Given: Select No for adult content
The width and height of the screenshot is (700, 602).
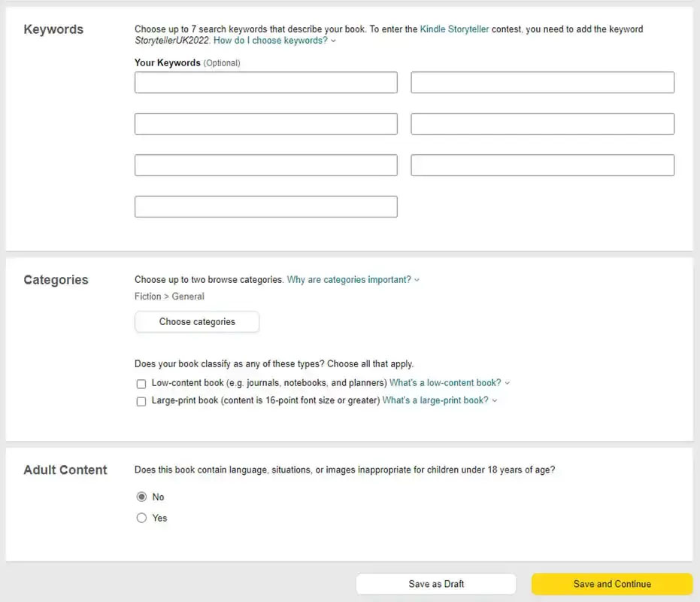Looking at the screenshot, I should (x=141, y=497).
